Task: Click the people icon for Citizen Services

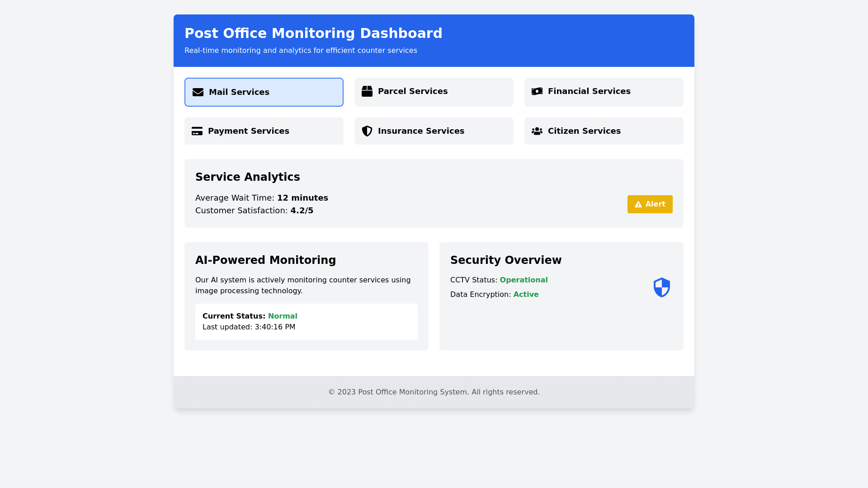Action: click(537, 131)
